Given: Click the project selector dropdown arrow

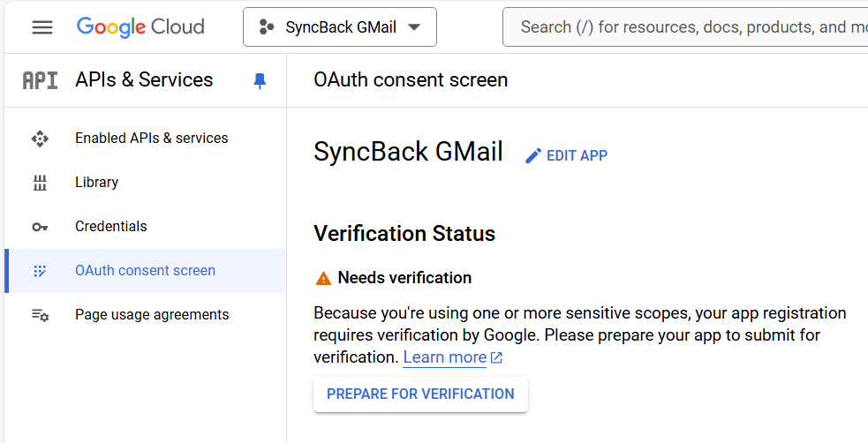Looking at the screenshot, I should [414, 27].
